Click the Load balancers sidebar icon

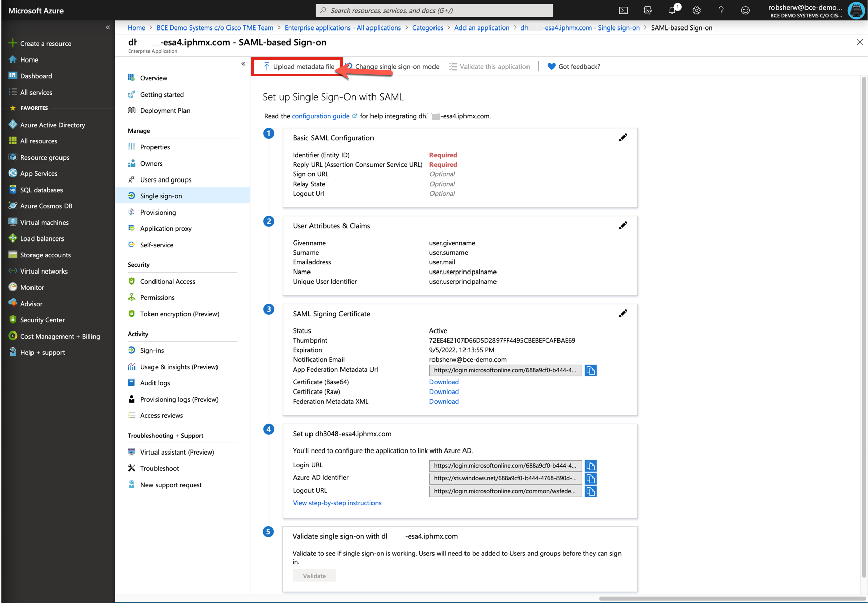click(13, 238)
